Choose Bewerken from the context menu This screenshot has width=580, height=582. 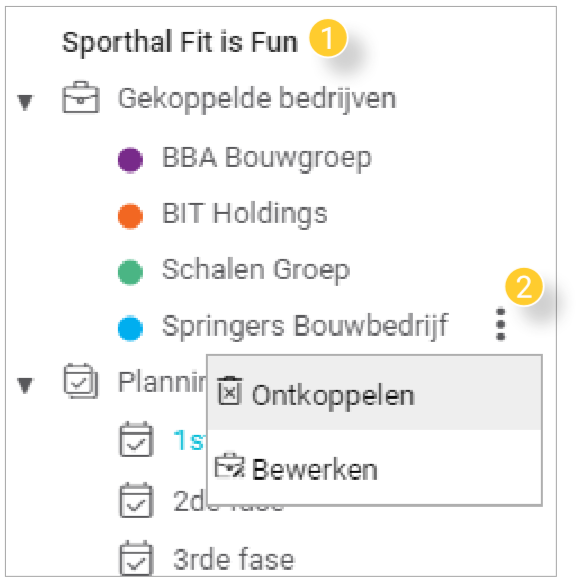(374, 467)
